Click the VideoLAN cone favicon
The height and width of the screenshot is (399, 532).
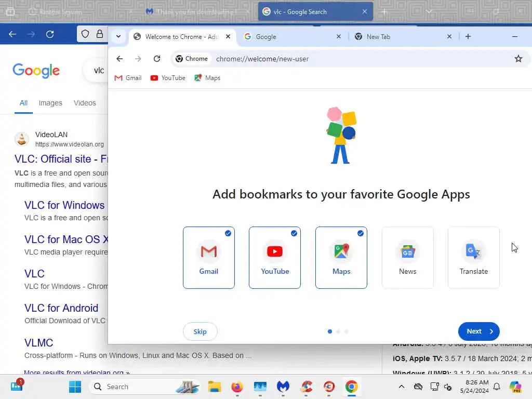point(22,139)
